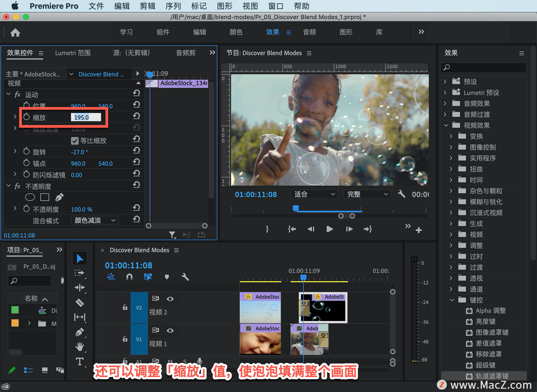Click the Home icon

(x=15, y=32)
